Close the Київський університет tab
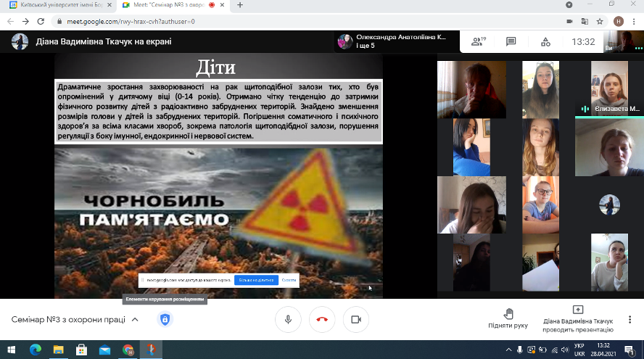Viewport: 644px width, 359px height. click(x=110, y=5)
